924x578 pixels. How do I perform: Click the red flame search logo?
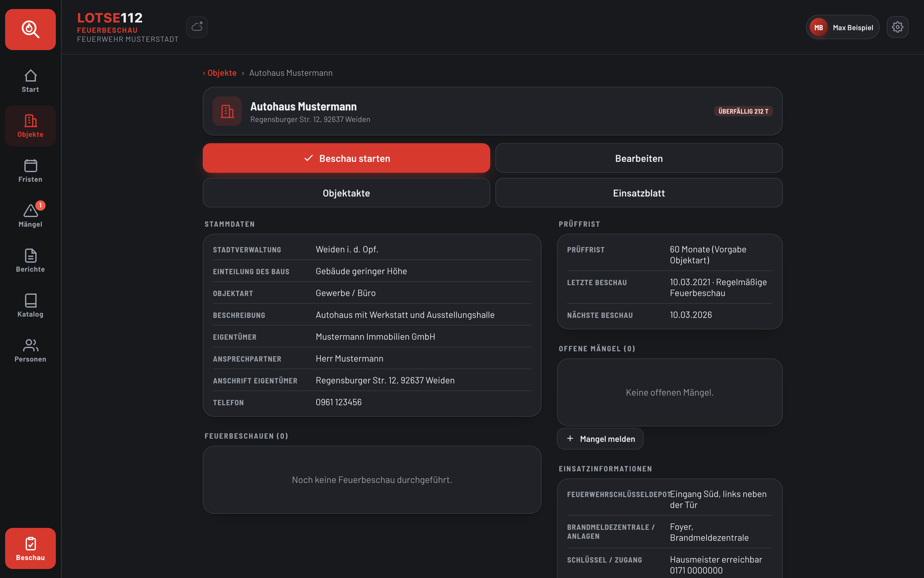pos(30,30)
